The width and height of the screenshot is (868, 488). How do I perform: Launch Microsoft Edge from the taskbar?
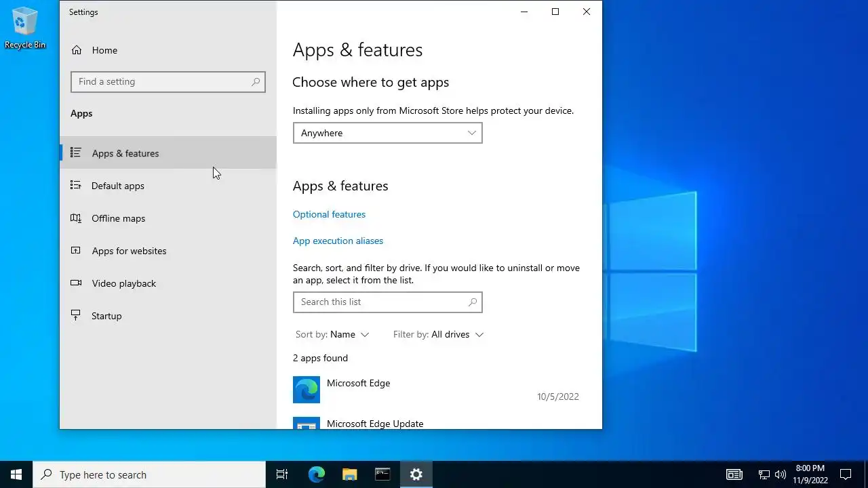(x=316, y=474)
